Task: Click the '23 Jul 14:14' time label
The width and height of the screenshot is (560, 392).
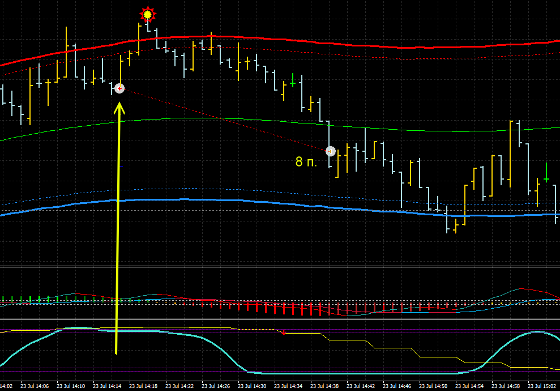Action: (x=107, y=386)
